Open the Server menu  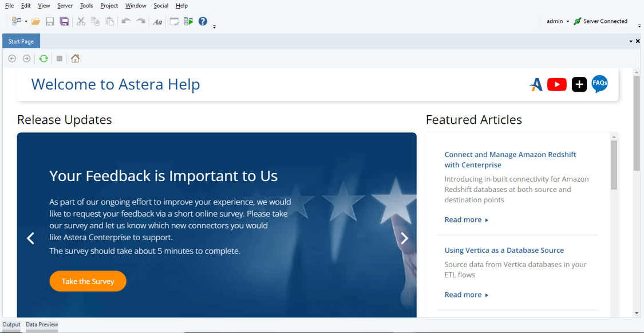(x=65, y=6)
